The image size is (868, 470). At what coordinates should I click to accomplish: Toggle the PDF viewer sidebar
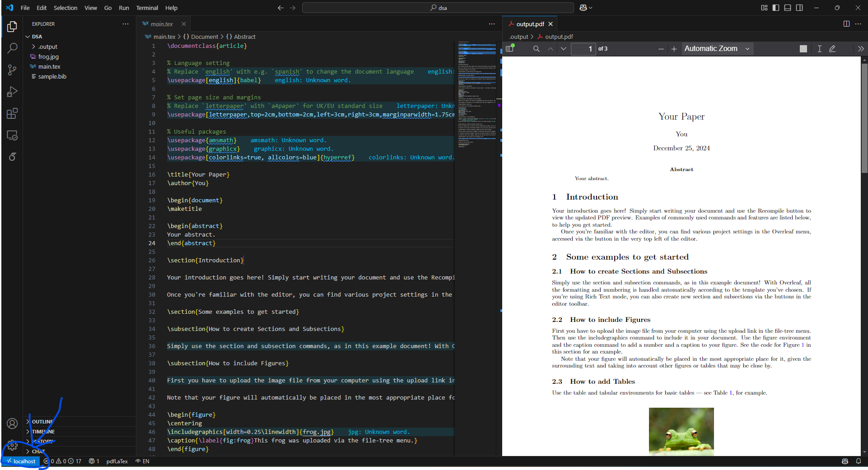click(x=509, y=49)
